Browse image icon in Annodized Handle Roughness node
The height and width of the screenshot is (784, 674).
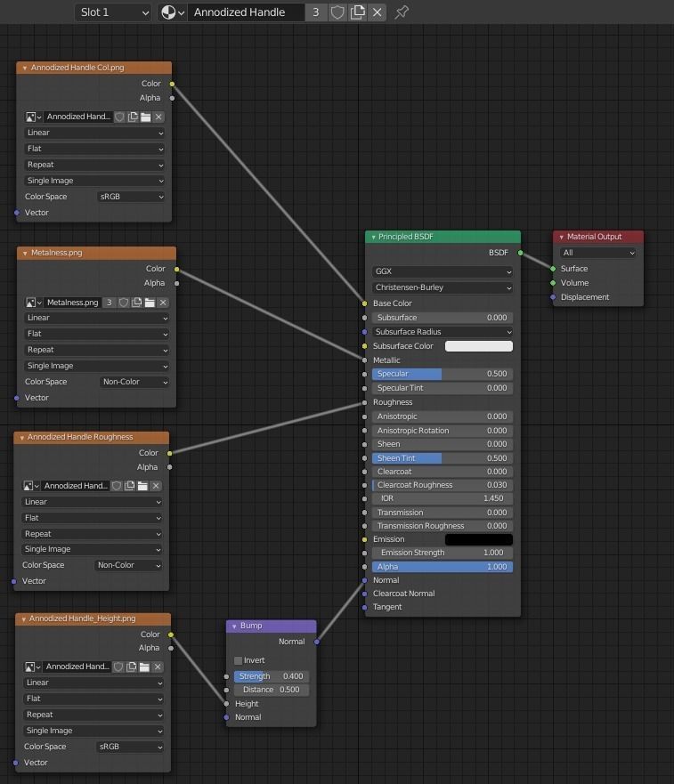click(31, 486)
